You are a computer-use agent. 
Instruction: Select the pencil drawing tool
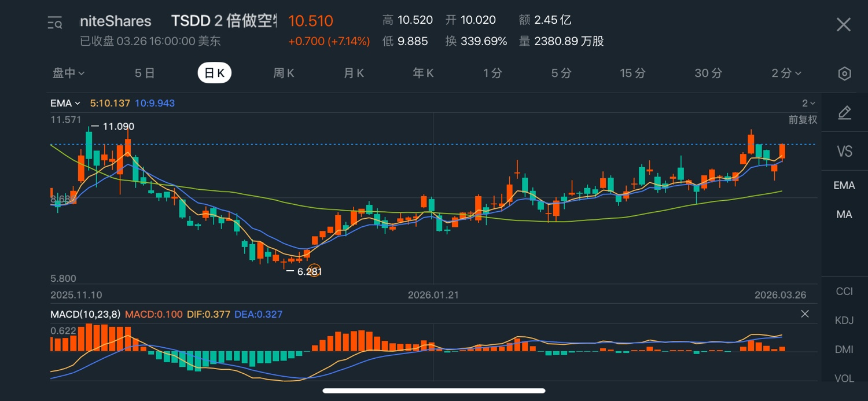[x=844, y=113]
